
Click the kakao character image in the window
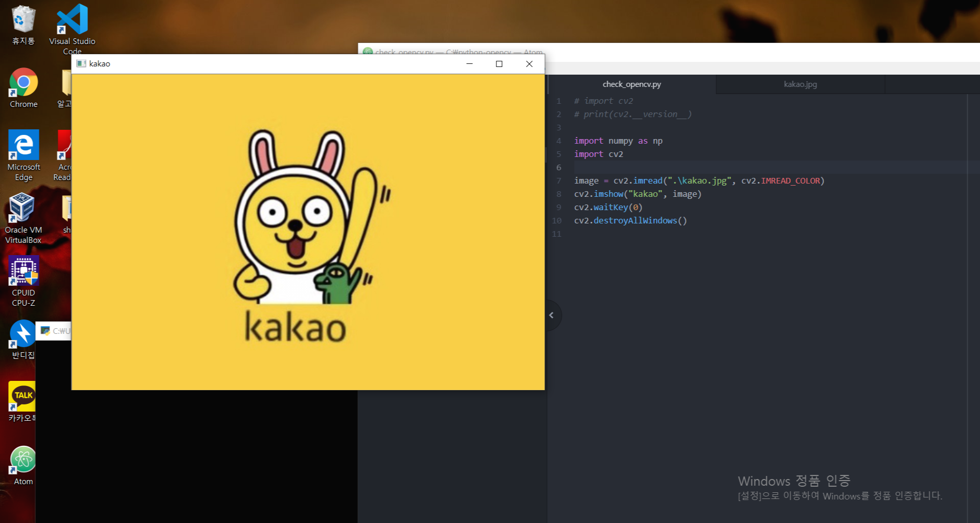point(308,232)
